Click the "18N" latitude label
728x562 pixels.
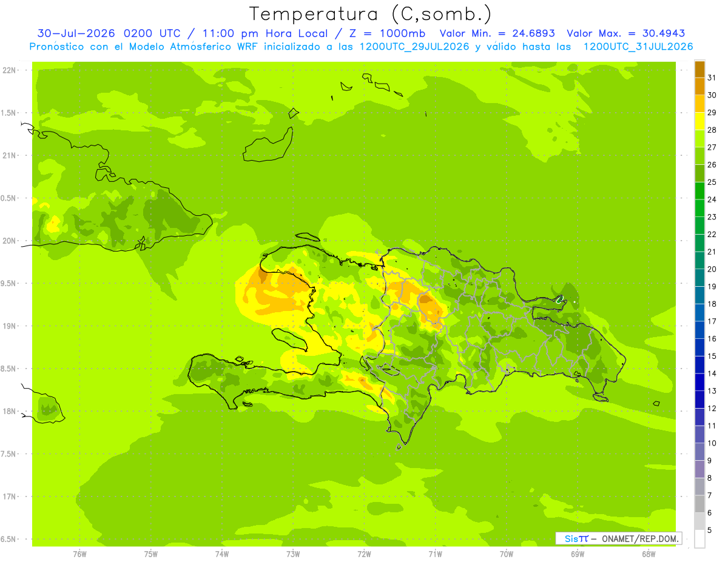pyautogui.click(x=10, y=411)
